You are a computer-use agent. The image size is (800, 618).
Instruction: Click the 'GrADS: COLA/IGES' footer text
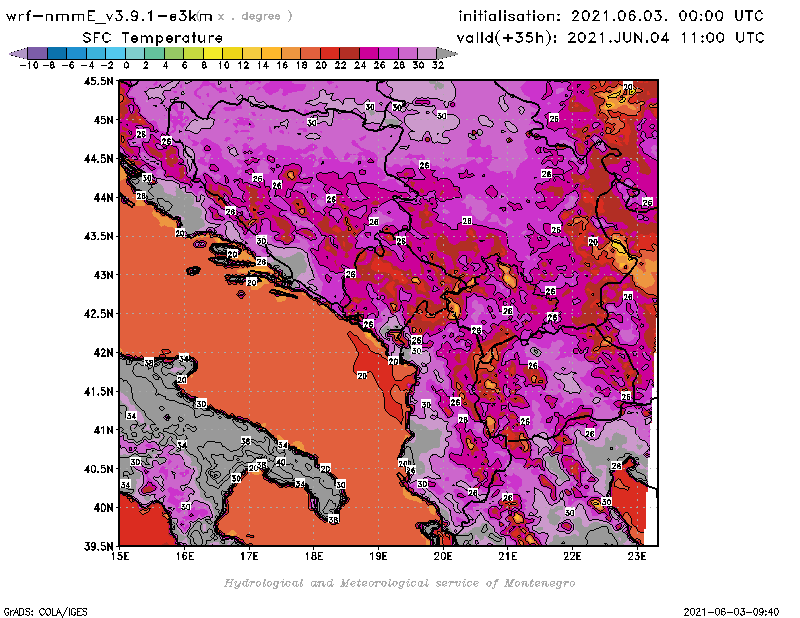[45, 612]
